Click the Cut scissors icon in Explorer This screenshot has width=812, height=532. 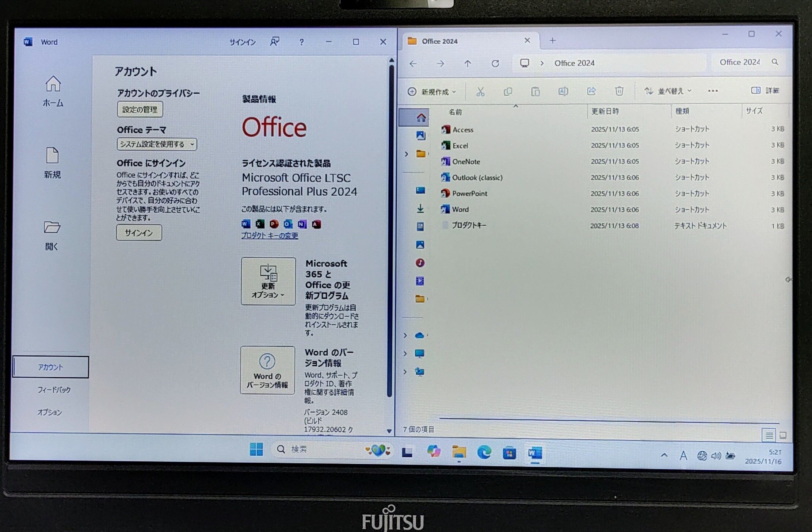pos(480,92)
